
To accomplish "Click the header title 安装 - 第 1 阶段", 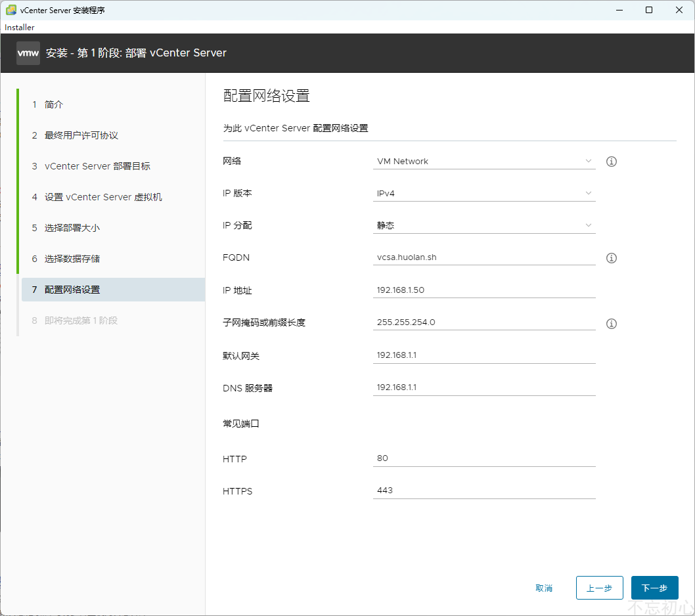I will pyautogui.click(x=136, y=53).
